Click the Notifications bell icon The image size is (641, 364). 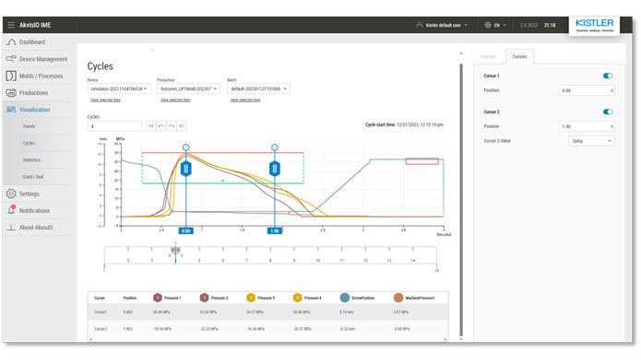pyautogui.click(x=11, y=210)
